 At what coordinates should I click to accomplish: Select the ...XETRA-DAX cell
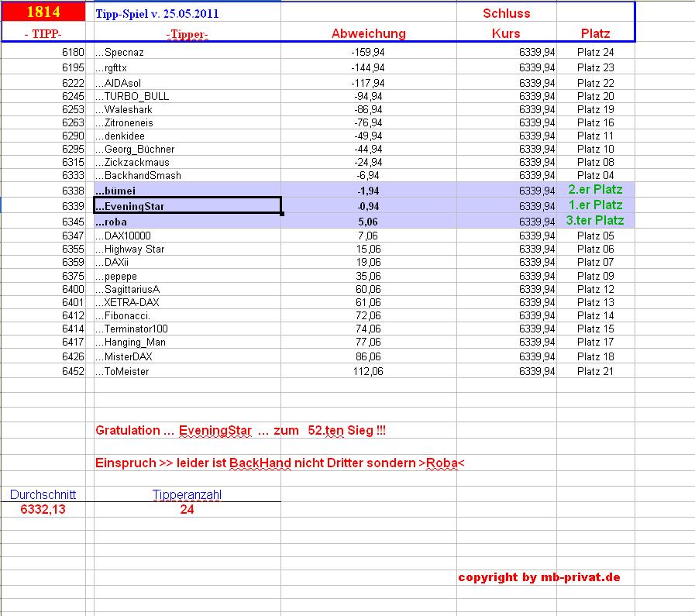pyautogui.click(x=187, y=303)
